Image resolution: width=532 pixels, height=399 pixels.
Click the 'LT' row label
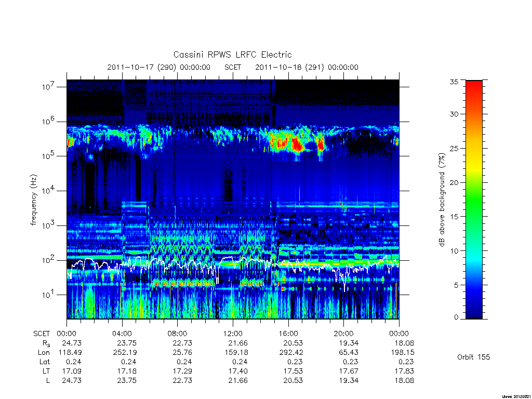tap(46, 371)
